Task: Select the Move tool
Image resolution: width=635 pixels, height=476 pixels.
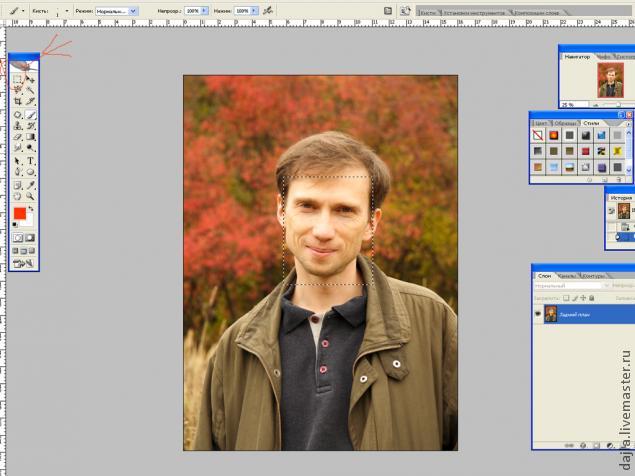Action: point(31,78)
